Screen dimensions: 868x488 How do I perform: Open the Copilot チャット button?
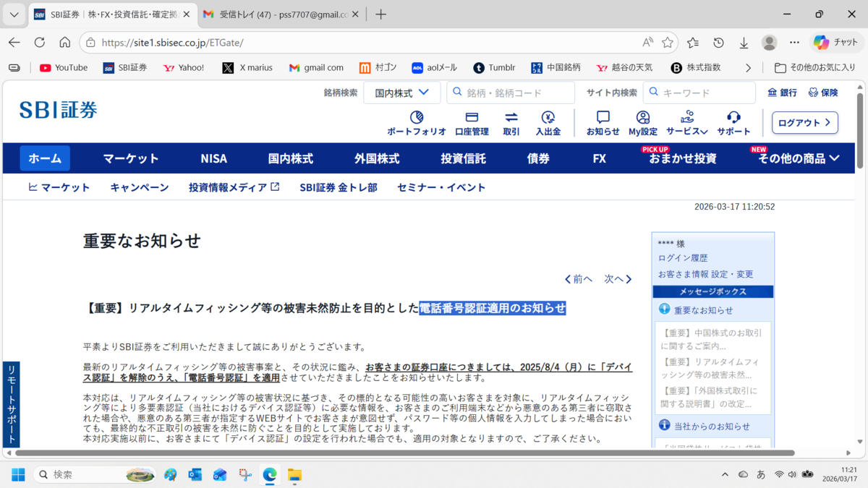click(835, 43)
